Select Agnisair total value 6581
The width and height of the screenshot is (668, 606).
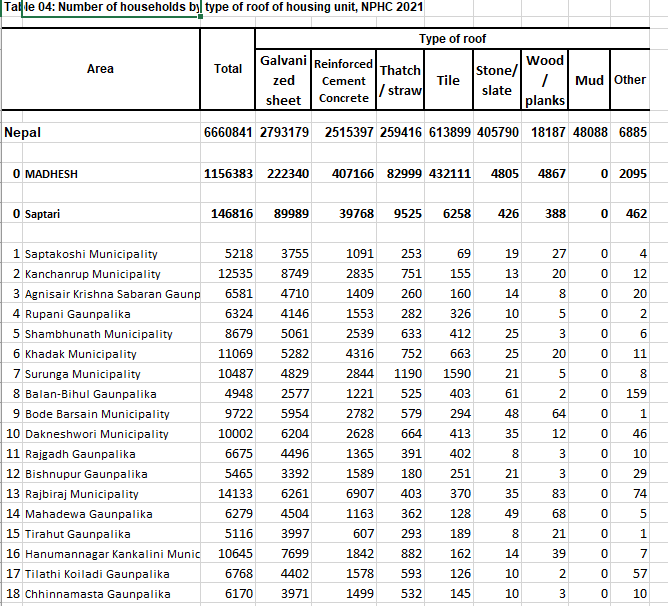pyautogui.click(x=228, y=294)
